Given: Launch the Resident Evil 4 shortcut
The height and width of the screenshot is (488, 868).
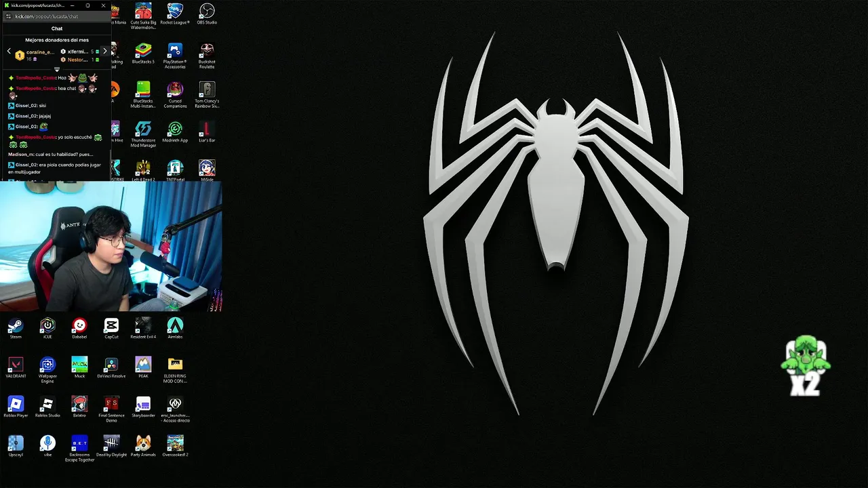Looking at the screenshot, I should (143, 329).
